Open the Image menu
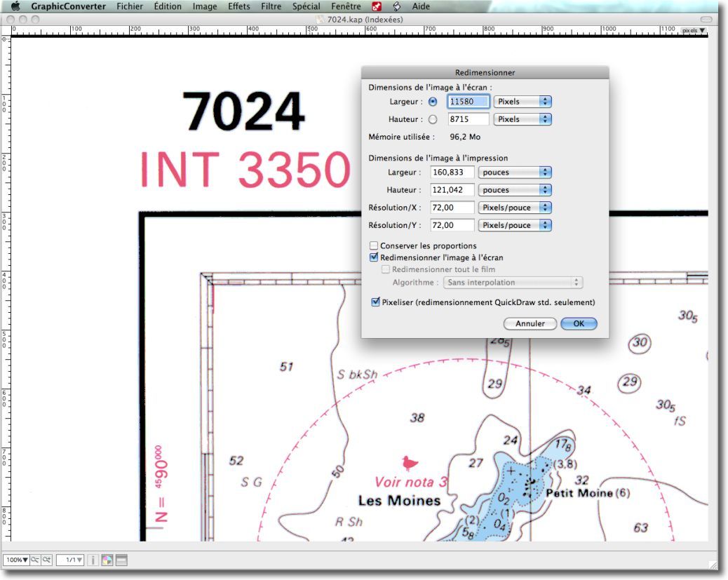This screenshot has width=728, height=580. pos(205,6)
